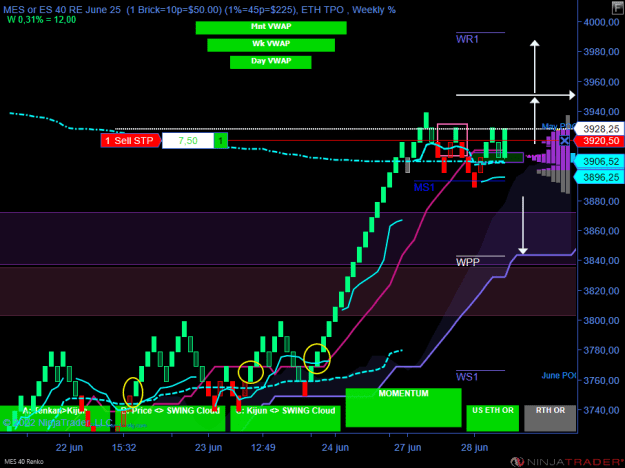Select the white horizontal arrow drawing

[x=516, y=95]
